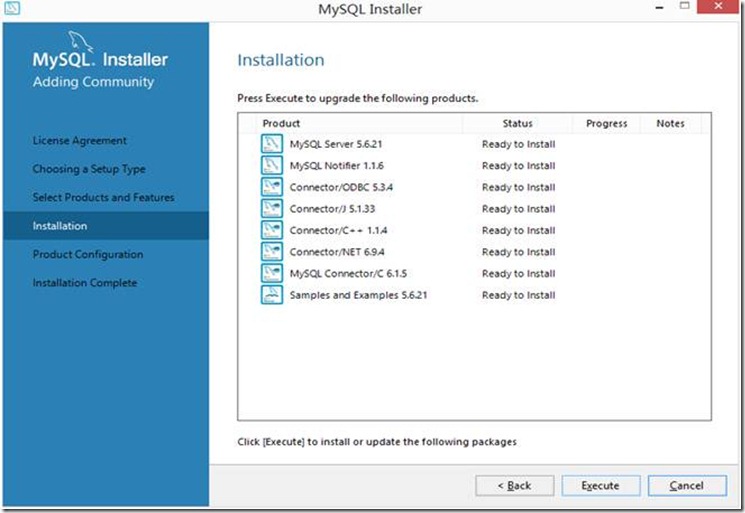Minimize the MySQL Installer window
This screenshot has height=513, width=745.
click(659, 7)
